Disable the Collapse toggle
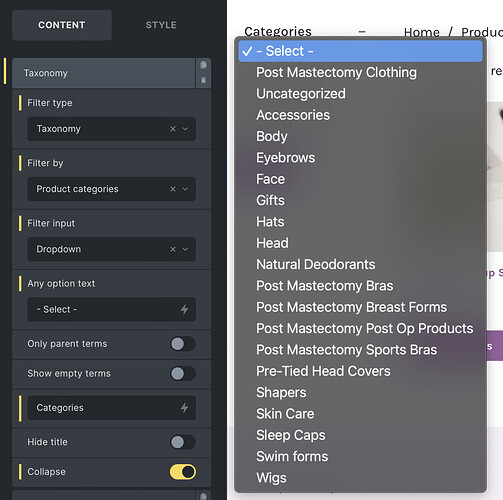503x500 pixels. [182, 472]
